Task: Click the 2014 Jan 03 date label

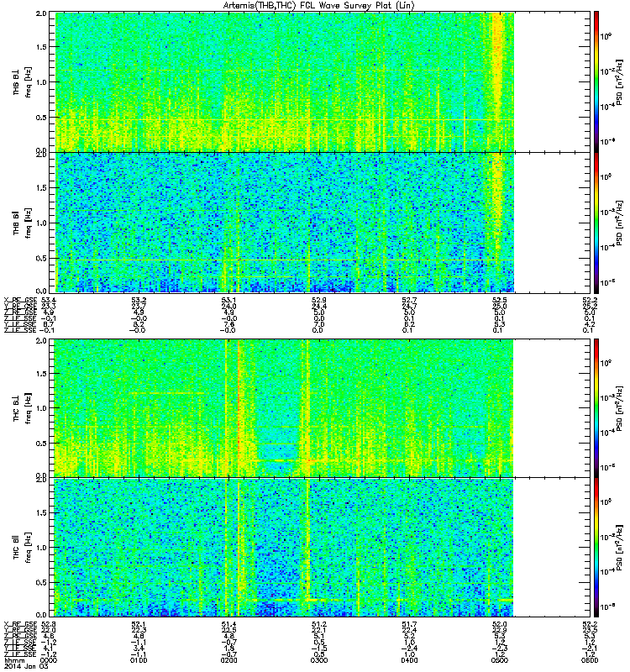Action: (x=26, y=666)
